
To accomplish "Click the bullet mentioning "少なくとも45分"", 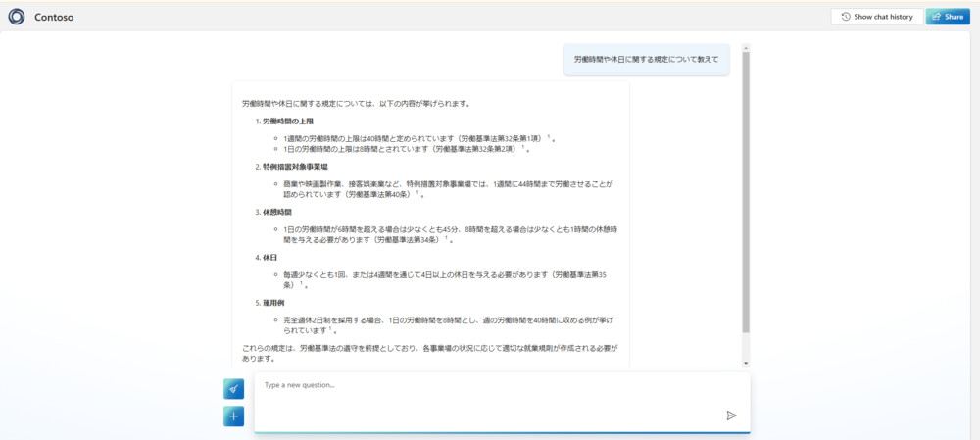I will click(451, 234).
